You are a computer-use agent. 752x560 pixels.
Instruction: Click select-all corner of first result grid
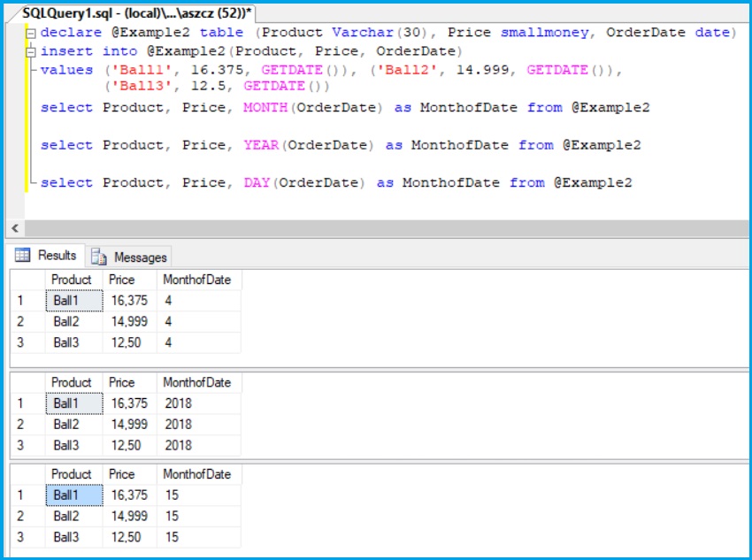point(27,280)
